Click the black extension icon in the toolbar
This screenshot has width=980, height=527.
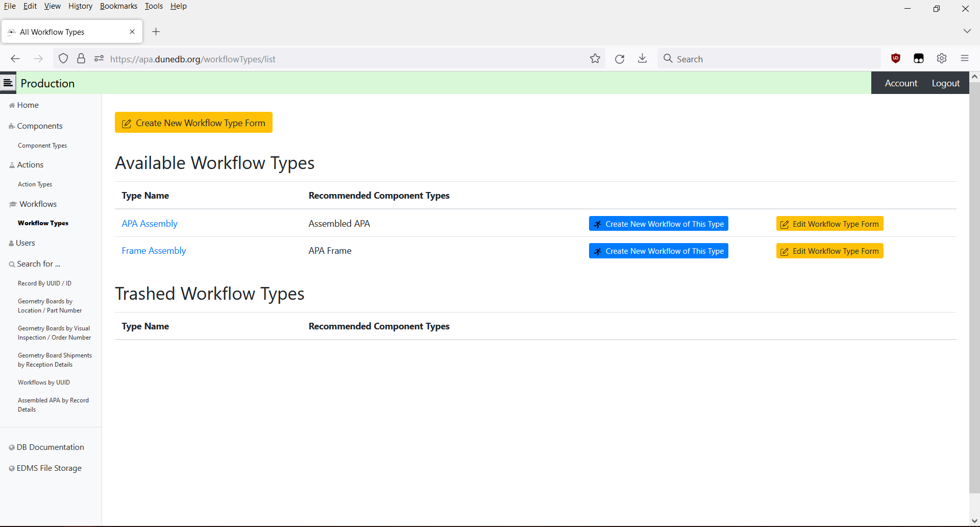(919, 58)
